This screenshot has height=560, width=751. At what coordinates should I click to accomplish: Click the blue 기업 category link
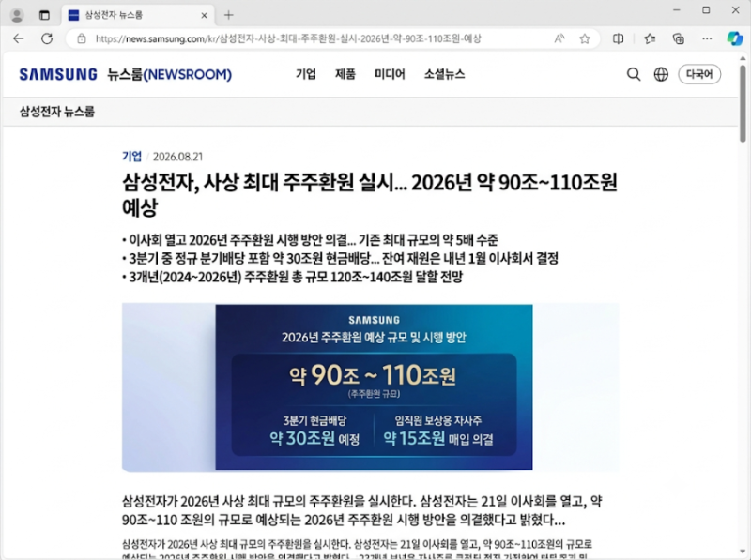pyautogui.click(x=131, y=157)
